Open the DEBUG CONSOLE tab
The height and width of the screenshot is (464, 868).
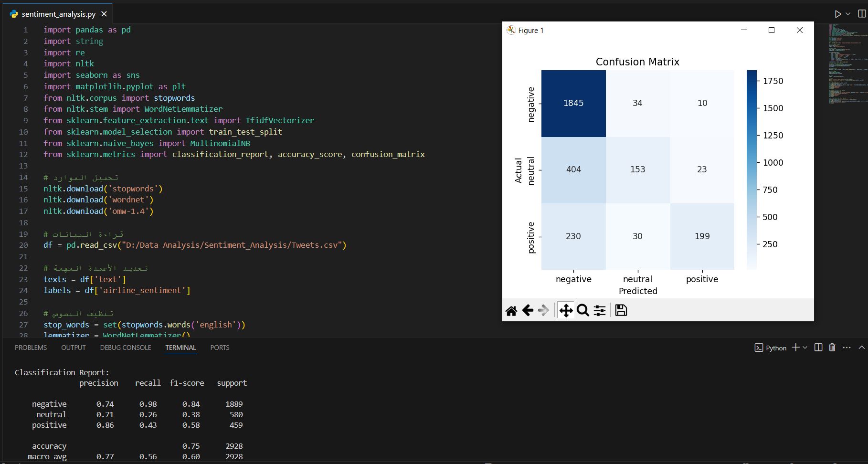126,348
